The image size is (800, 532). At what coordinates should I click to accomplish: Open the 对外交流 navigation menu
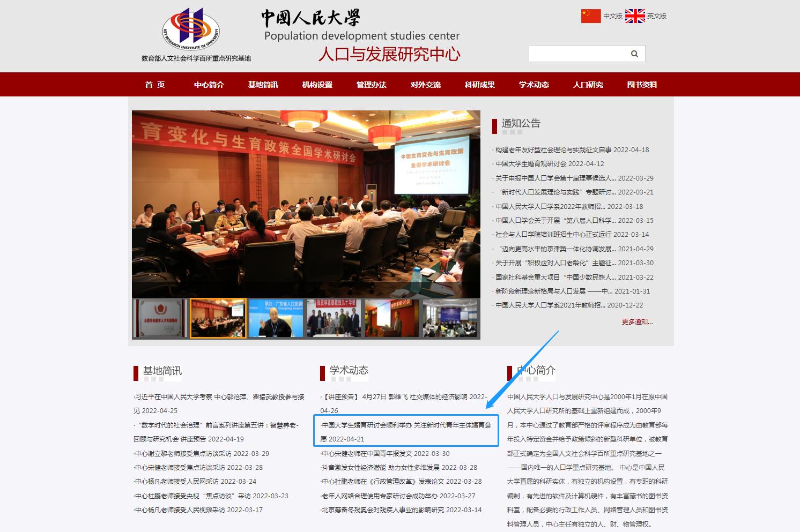426,84
